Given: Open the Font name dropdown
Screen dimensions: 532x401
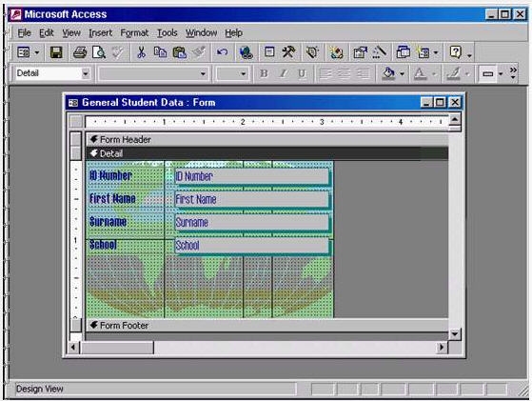Looking at the screenshot, I should click(203, 73).
